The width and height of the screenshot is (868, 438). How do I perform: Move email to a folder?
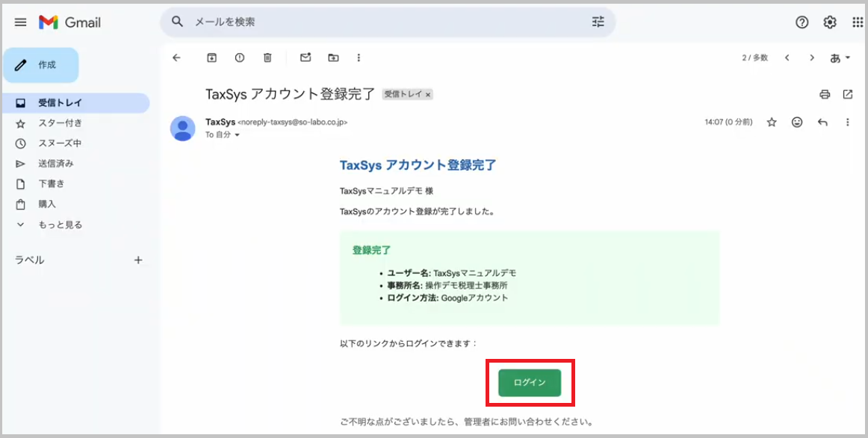point(333,57)
